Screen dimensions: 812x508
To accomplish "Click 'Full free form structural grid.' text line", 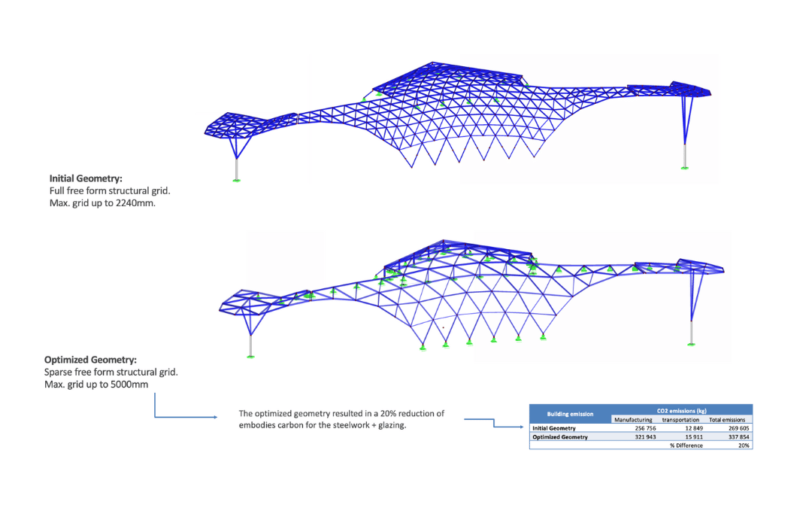I will 110,191.
